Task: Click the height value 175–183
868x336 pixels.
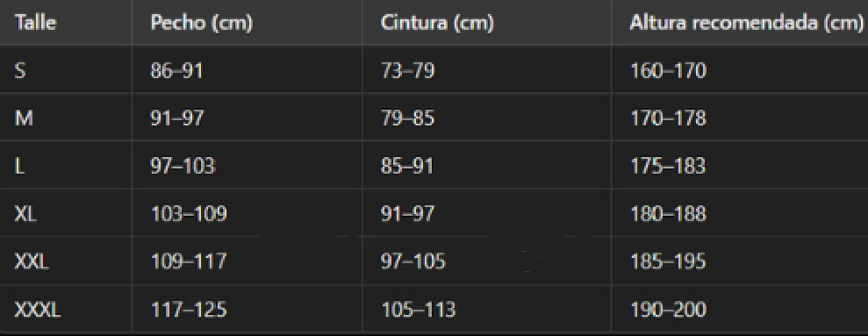Action: (x=668, y=166)
